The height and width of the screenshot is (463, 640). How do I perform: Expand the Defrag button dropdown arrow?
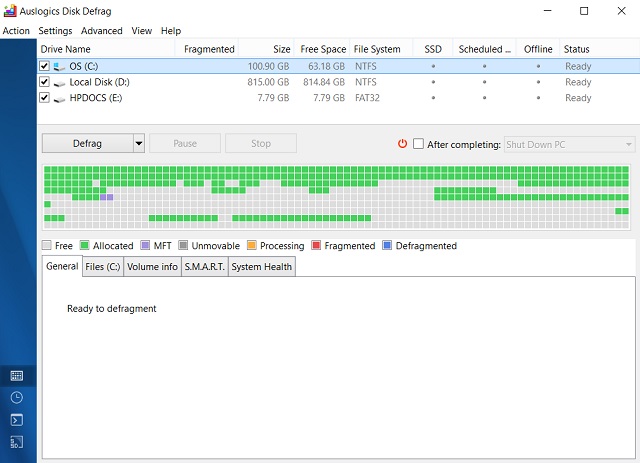(x=139, y=143)
